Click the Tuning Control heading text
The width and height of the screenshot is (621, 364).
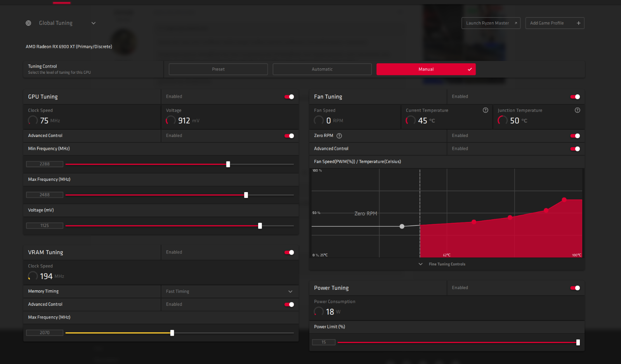(x=42, y=66)
